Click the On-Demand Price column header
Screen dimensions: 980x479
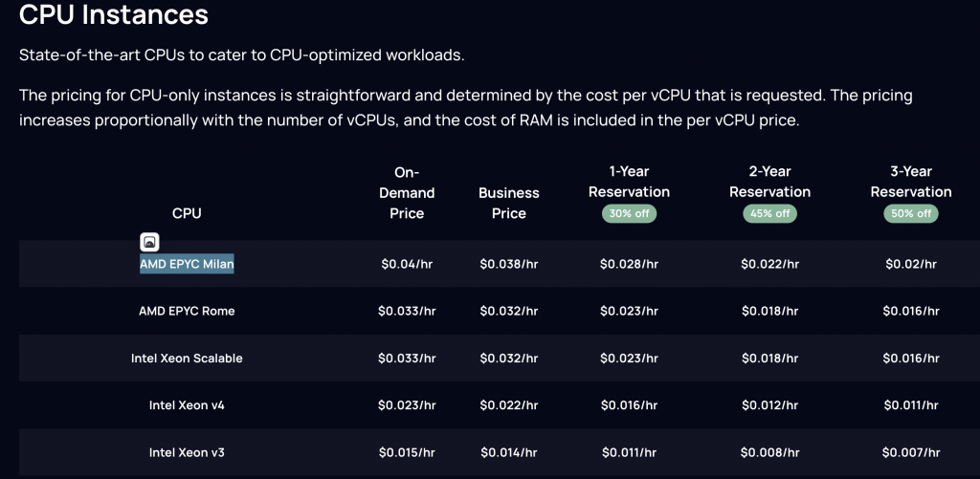click(407, 193)
